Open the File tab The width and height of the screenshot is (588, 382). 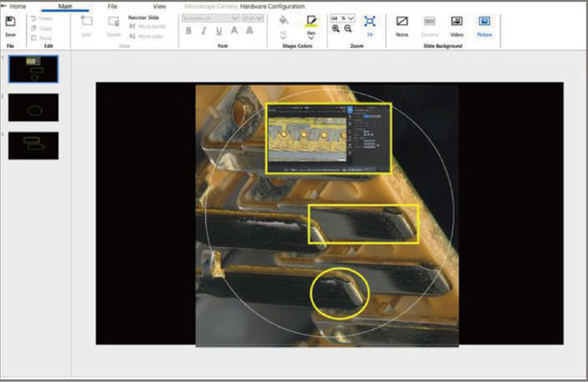point(112,6)
